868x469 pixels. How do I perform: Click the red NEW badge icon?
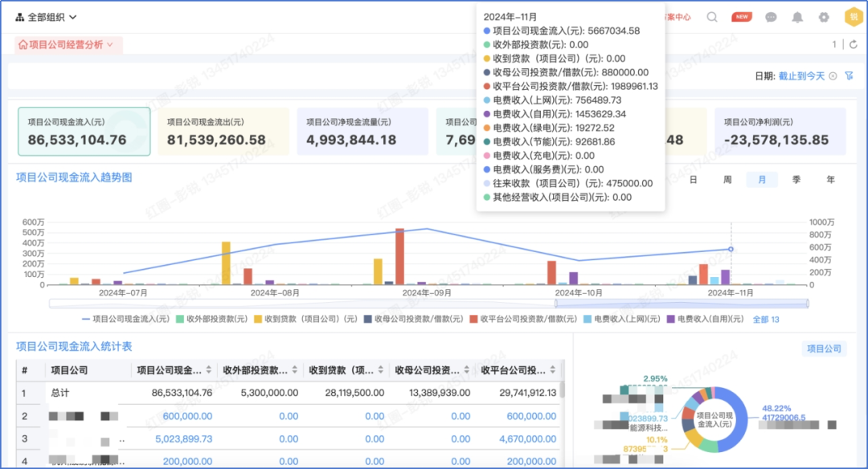tap(742, 17)
